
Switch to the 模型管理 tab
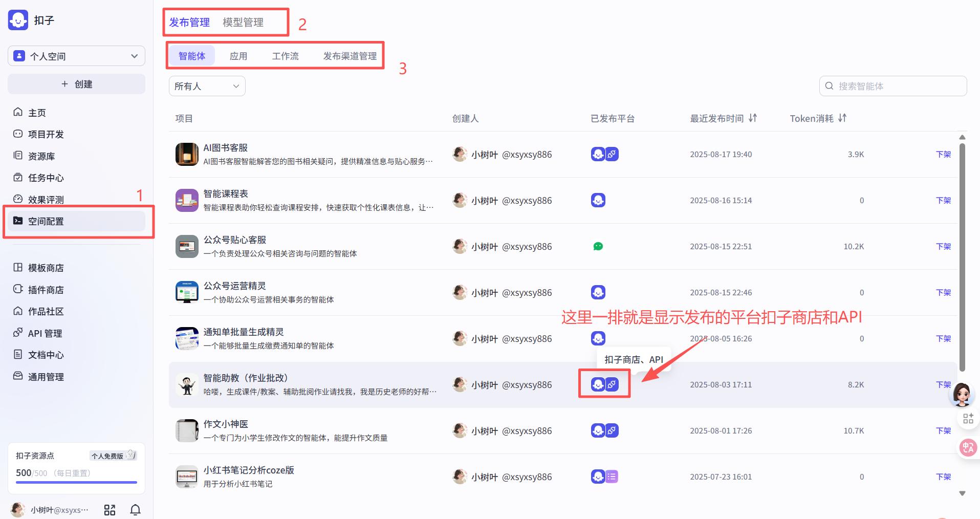[243, 22]
